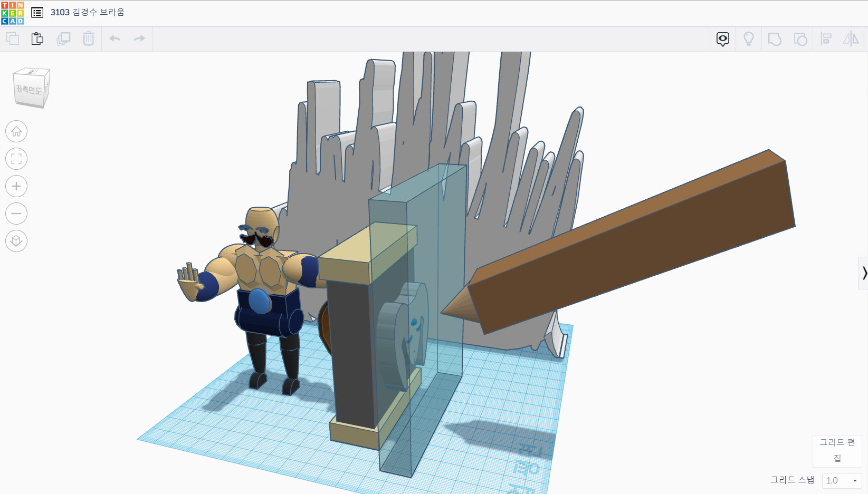The height and width of the screenshot is (494, 868).
Task: Click the 그리드 편집 button
Action: (x=837, y=451)
